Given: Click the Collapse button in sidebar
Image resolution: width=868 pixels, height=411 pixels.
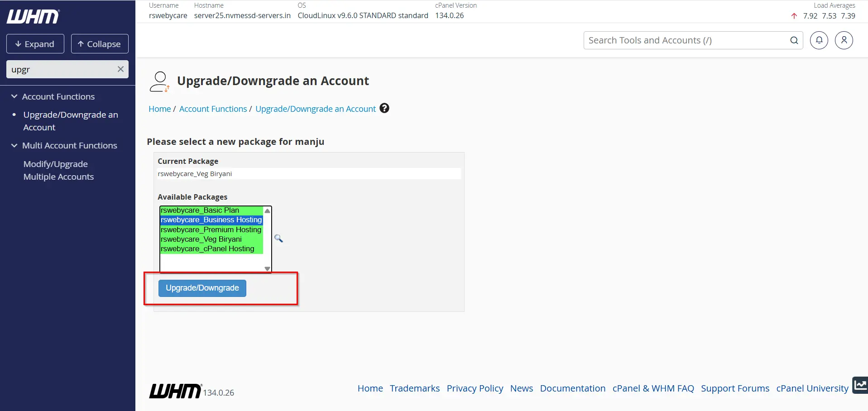Looking at the screenshot, I should coord(100,44).
